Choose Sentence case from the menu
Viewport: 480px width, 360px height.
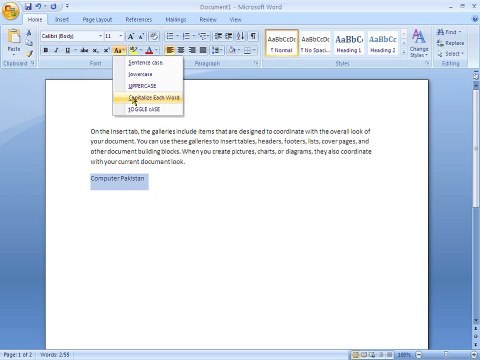148,63
